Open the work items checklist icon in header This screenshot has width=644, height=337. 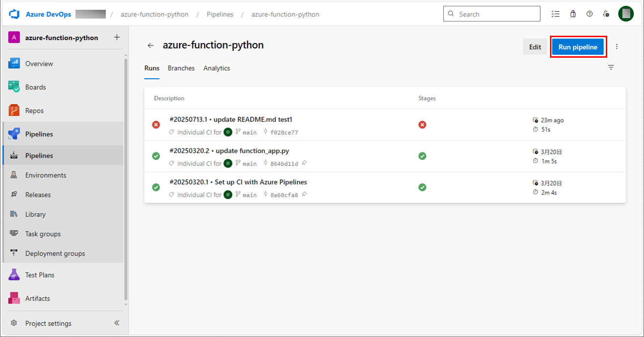(555, 14)
